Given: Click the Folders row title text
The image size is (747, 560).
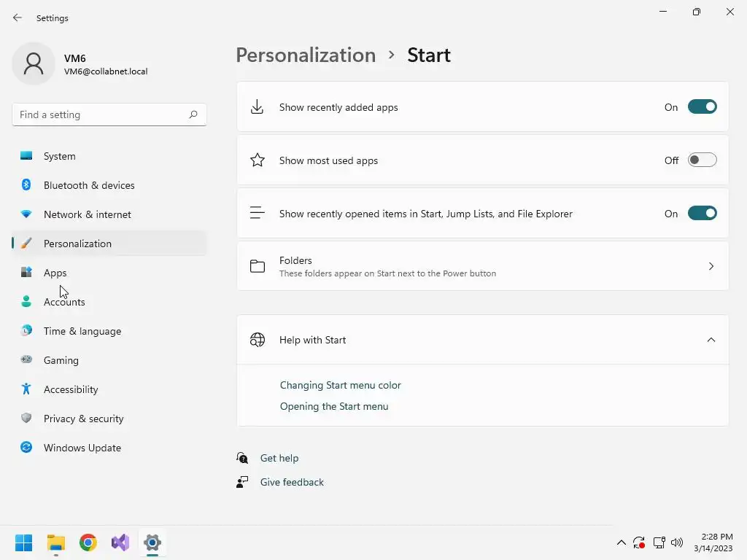Looking at the screenshot, I should [295, 260].
